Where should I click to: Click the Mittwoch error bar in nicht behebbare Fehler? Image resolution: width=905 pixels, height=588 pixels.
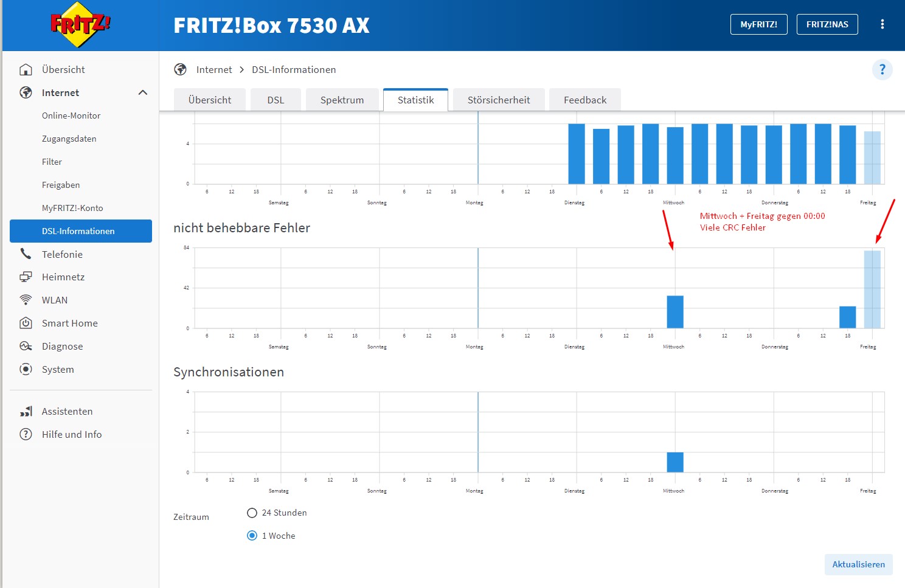click(675, 312)
